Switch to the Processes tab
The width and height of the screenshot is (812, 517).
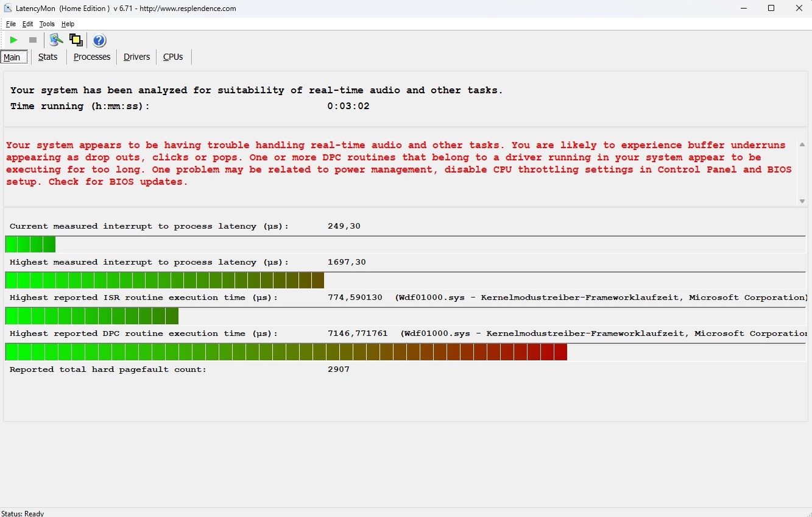coord(92,57)
